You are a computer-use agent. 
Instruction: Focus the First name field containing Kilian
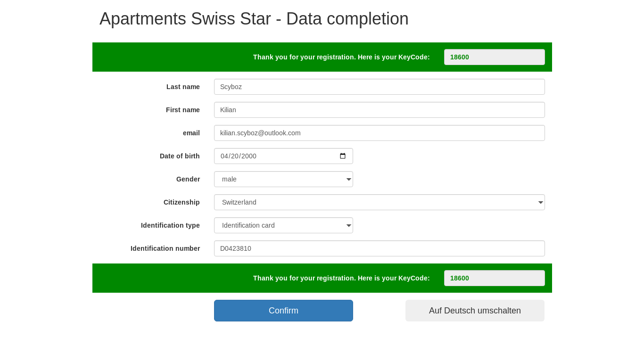(x=380, y=110)
